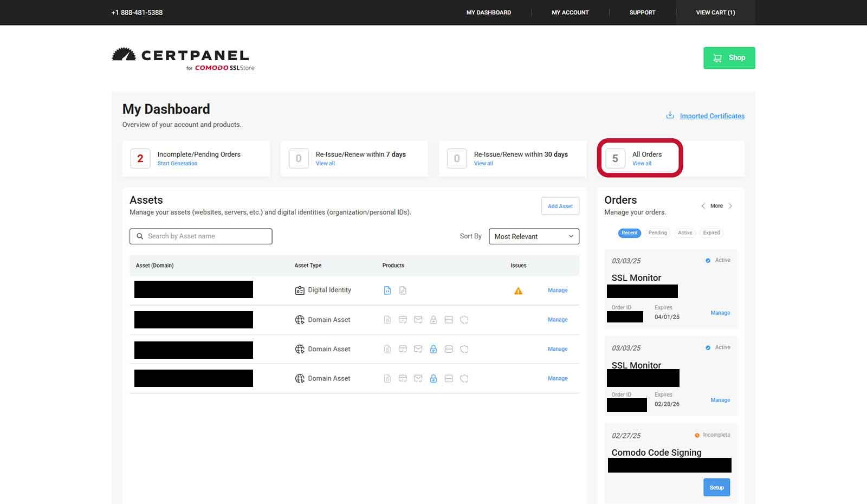Click View all under All Orders
This screenshot has height=504, width=867.
[642, 163]
